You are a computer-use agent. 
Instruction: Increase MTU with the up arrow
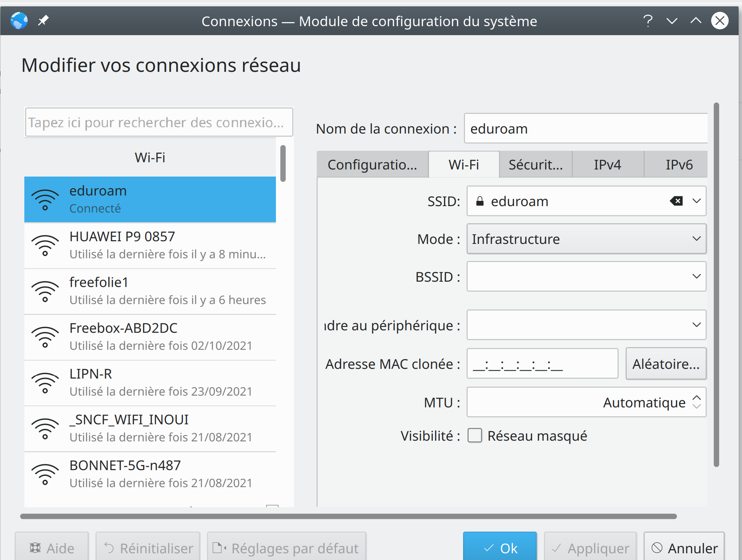coord(696,398)
